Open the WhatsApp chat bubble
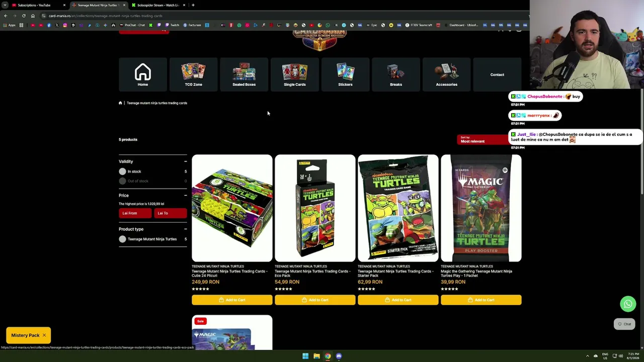This screenshot has height=362, width=644. (x=628, y=304)
